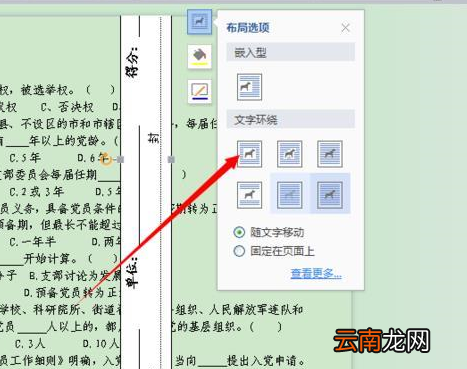Enable the 随文字移动 radio button
This screenshot has width=467, height=369.
point(239,232)
